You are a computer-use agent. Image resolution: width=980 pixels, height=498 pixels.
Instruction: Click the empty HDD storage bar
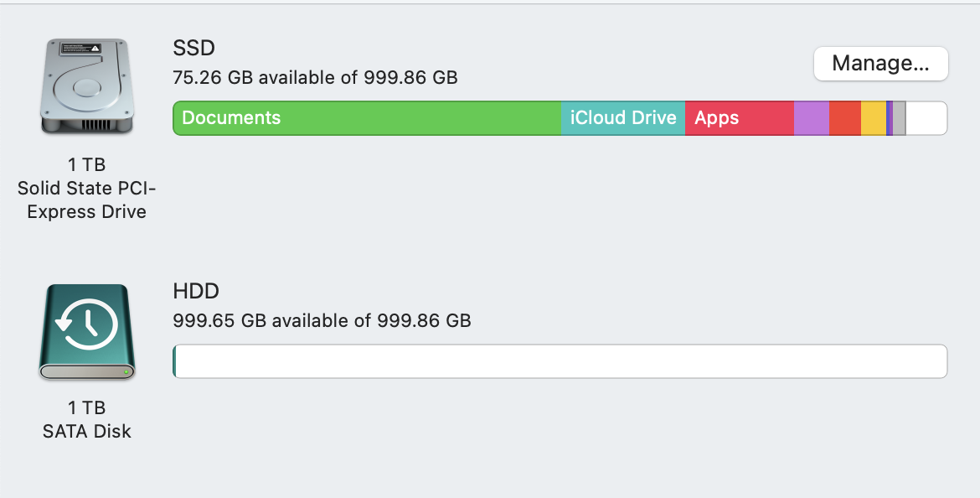pos(560,361)
